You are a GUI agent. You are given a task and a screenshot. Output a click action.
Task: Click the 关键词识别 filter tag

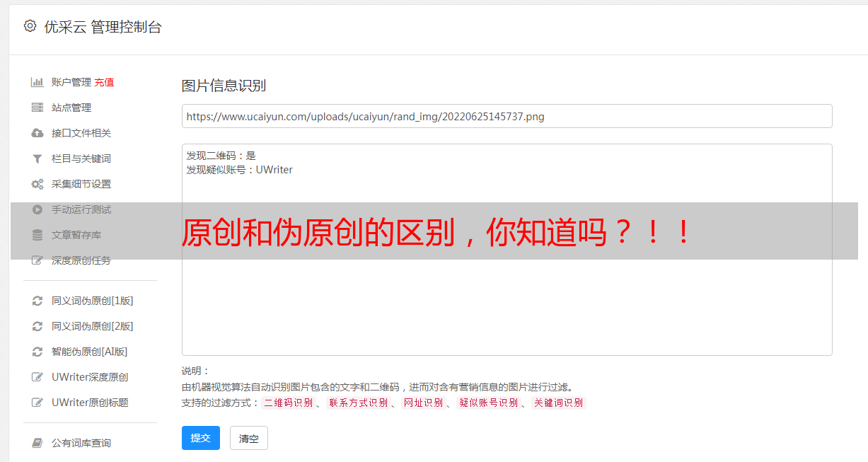[x=559, y=403]
